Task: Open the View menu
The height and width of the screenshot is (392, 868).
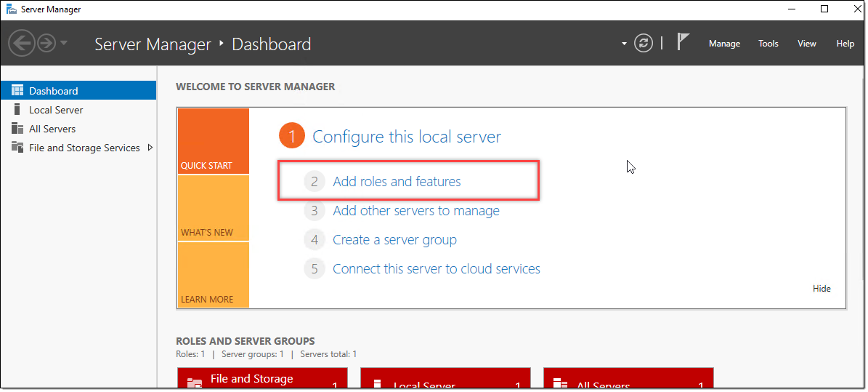Action: [807, 44]
